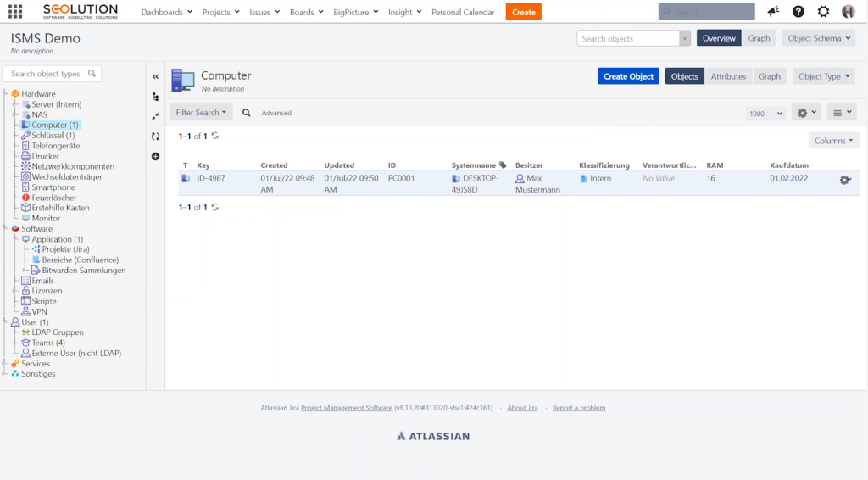Click the collapse arrows icon in side strip
Screen dimensions: 868x480
pos(156,116)
